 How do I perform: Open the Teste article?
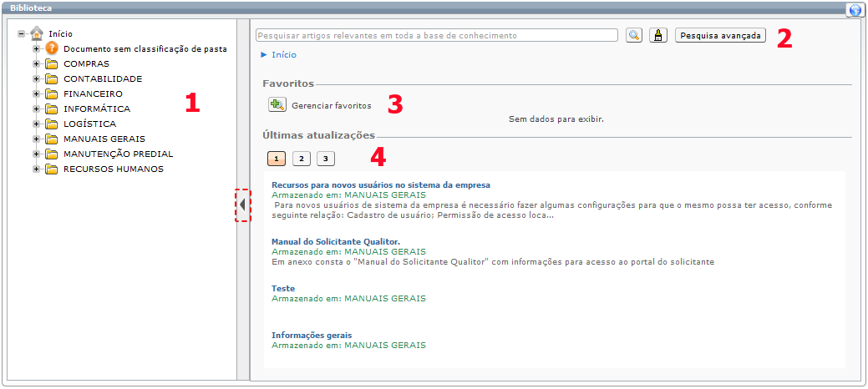coord(283,288)
